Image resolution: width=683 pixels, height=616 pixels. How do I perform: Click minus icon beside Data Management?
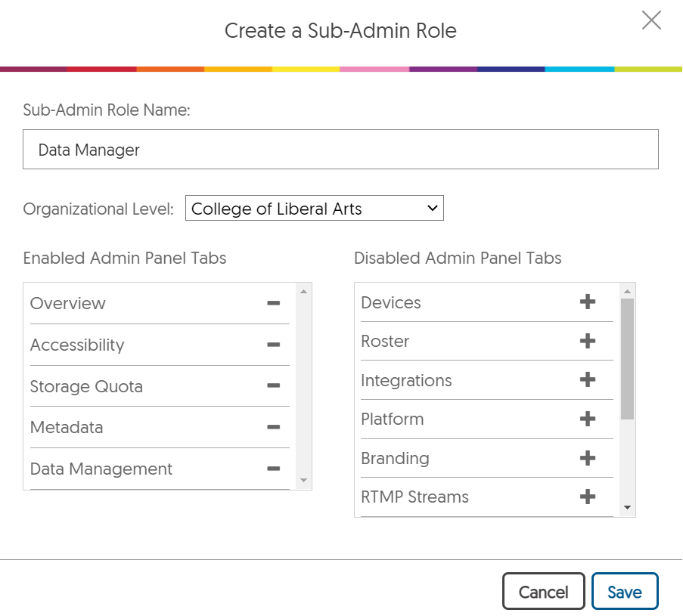pyautogui.click(x=273, y=469)
